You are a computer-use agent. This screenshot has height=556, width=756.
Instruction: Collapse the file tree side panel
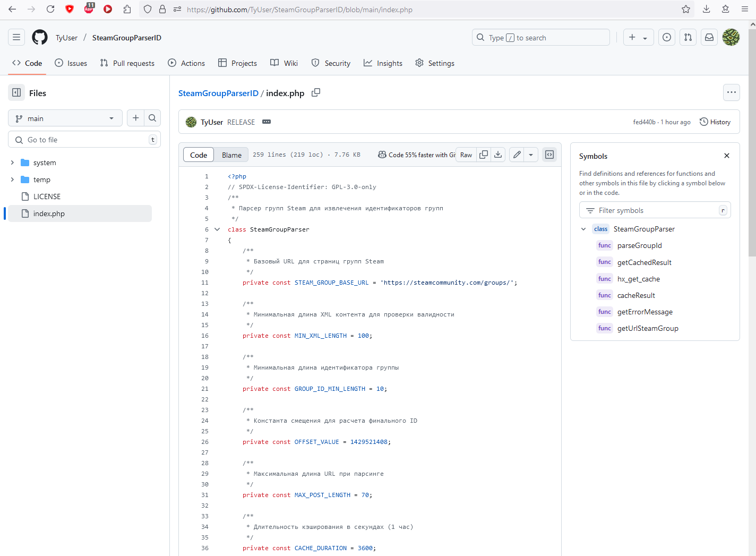(x=16, y=92)
